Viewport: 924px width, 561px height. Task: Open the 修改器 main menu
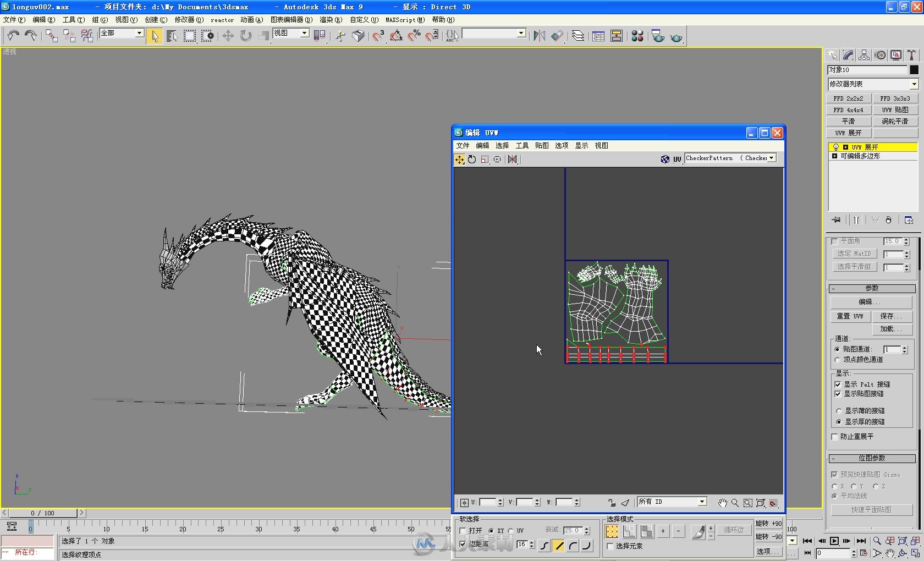[x=189, y=20]
